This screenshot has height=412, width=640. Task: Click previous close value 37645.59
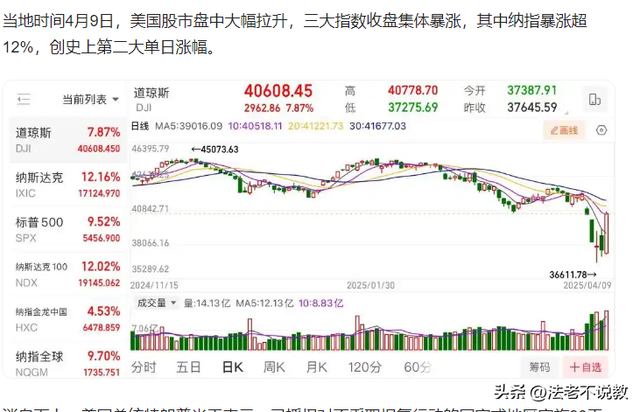click(532, 107)
